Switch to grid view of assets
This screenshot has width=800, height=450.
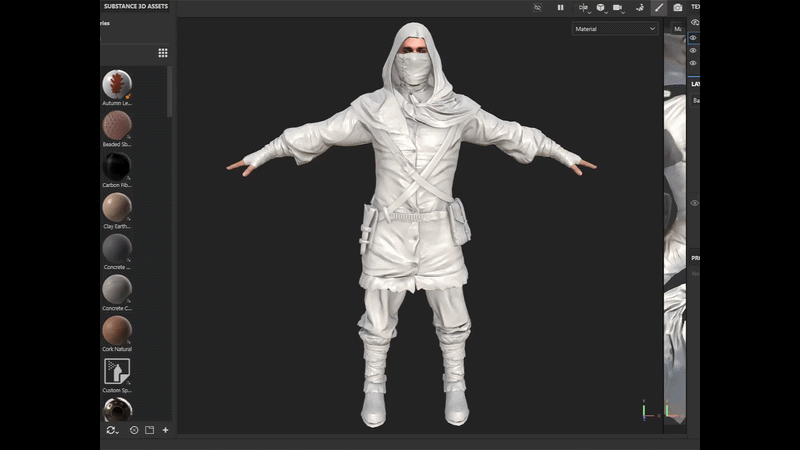[163, 53]
